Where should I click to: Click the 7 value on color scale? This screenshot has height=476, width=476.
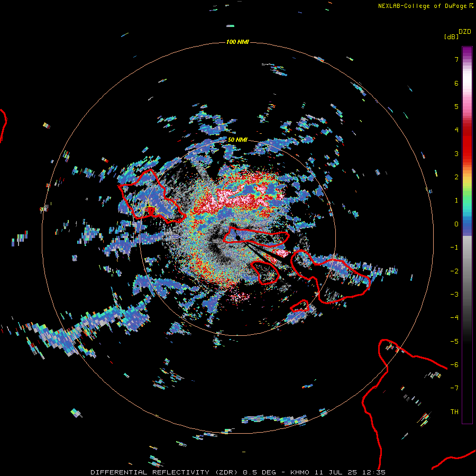click(x=456, y=59)
